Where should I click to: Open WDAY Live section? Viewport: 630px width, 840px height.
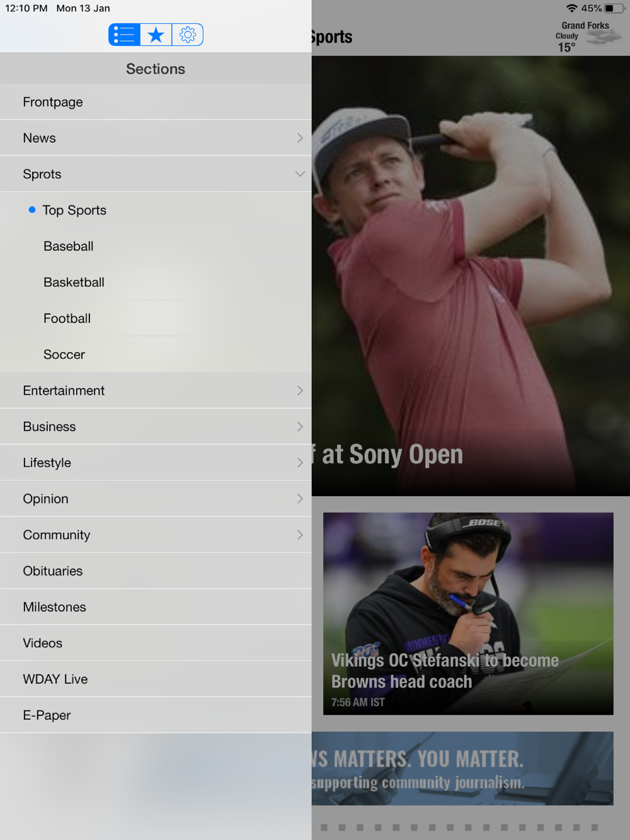pos(156,679)
